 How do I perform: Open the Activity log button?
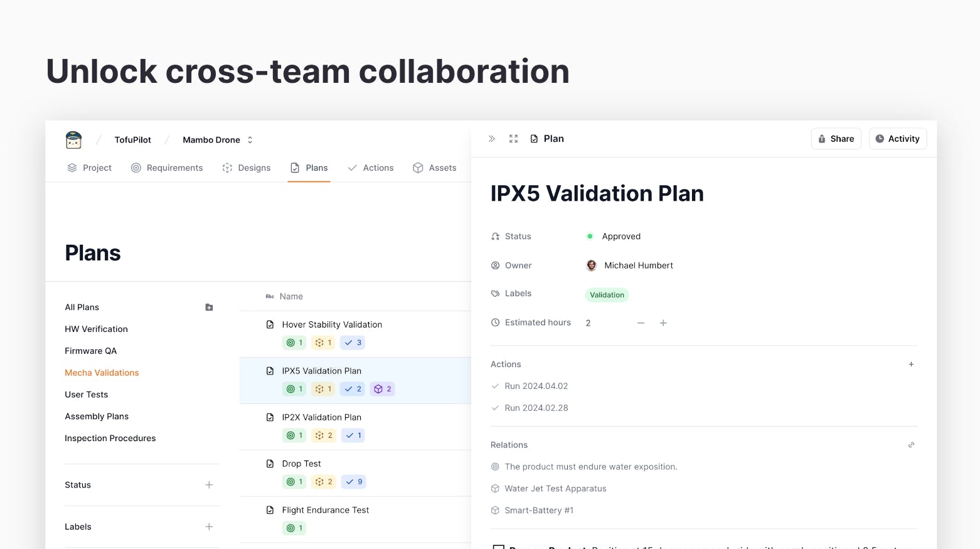click(898, 139)
